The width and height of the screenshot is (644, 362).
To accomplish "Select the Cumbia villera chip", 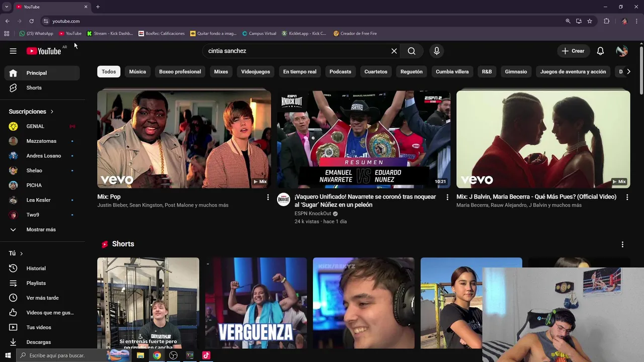I will (x=452, y=71).
